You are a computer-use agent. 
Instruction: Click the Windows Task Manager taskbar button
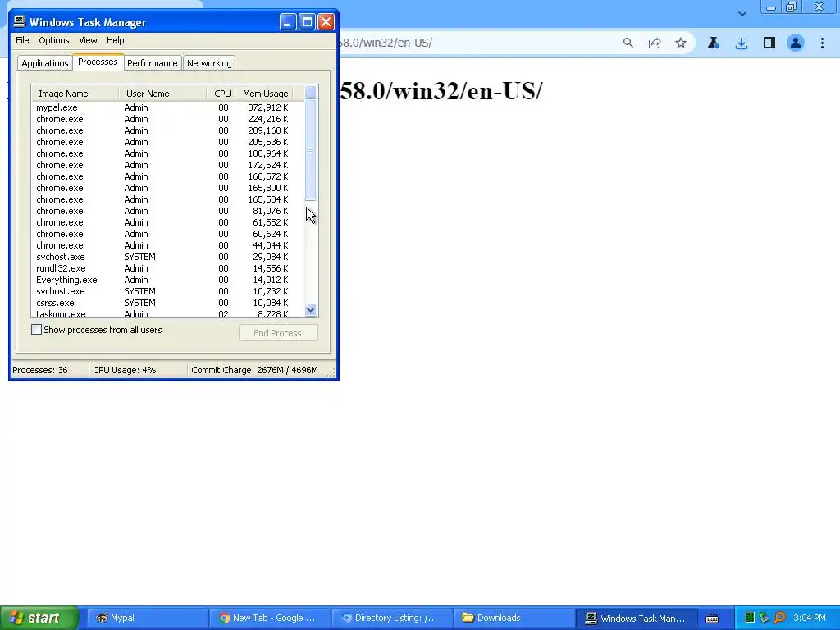coord(637,618)
